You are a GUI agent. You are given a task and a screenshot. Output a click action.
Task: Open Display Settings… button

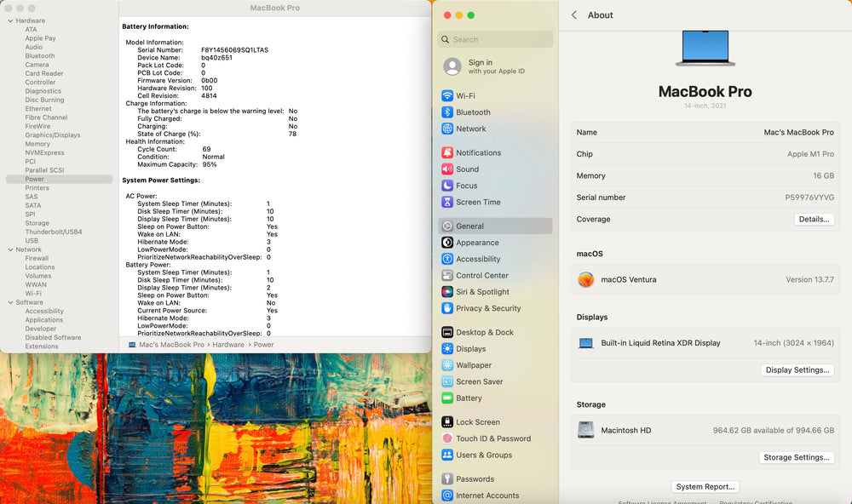click(x=797, y=369)
